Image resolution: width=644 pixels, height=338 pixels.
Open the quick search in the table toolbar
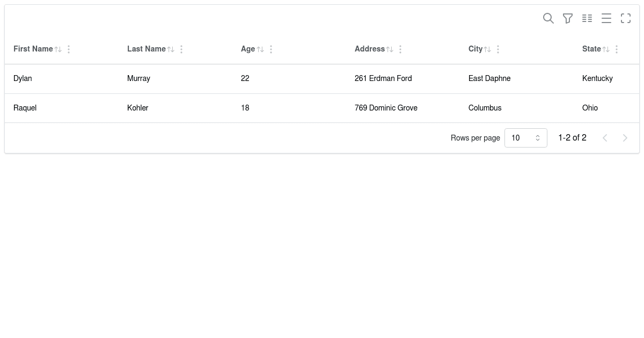coord(548,18)
